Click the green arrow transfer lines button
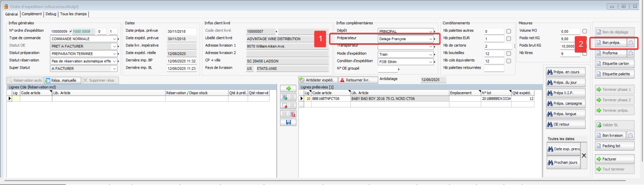The width and height of the screenshot is (644, 185). [288, 89]
